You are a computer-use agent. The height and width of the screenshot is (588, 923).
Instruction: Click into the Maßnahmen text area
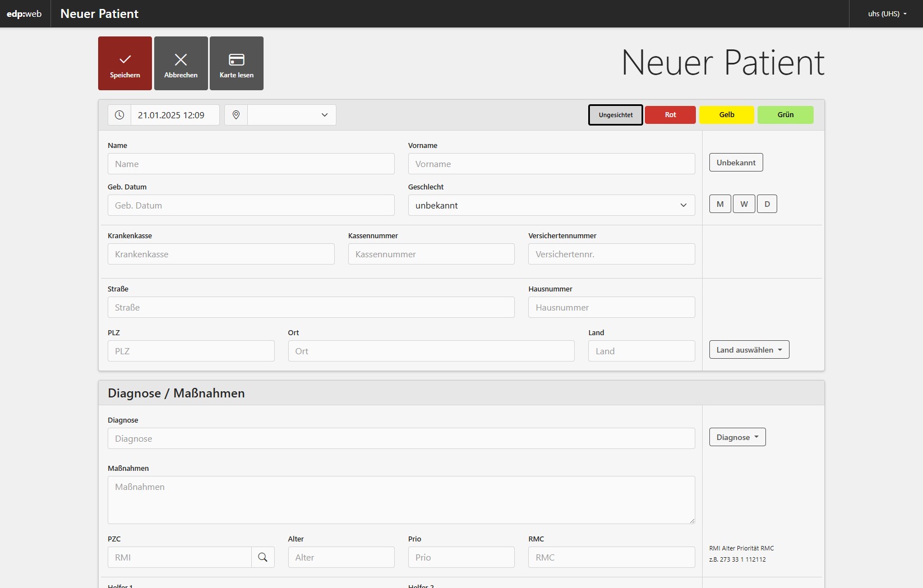point(401,500)
